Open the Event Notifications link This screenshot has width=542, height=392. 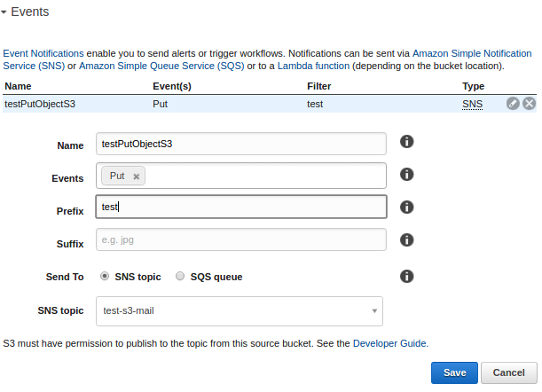(43, 53)
